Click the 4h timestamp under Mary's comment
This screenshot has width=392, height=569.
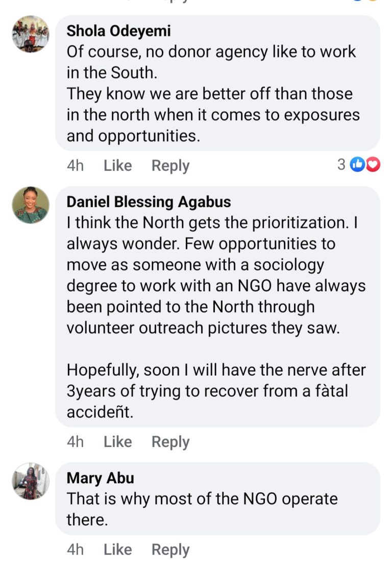point(76,550)
